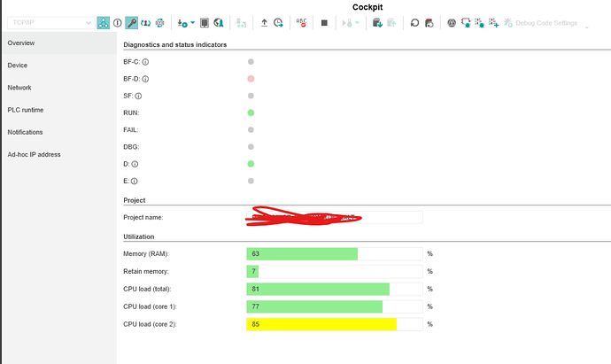The image size is (611, 364).
Task: Click the info icon beside BF-D
Action: (145, 79)
